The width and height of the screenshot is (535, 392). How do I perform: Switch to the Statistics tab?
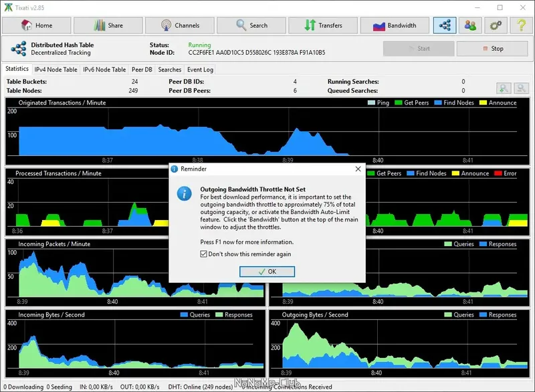(17, 69)
